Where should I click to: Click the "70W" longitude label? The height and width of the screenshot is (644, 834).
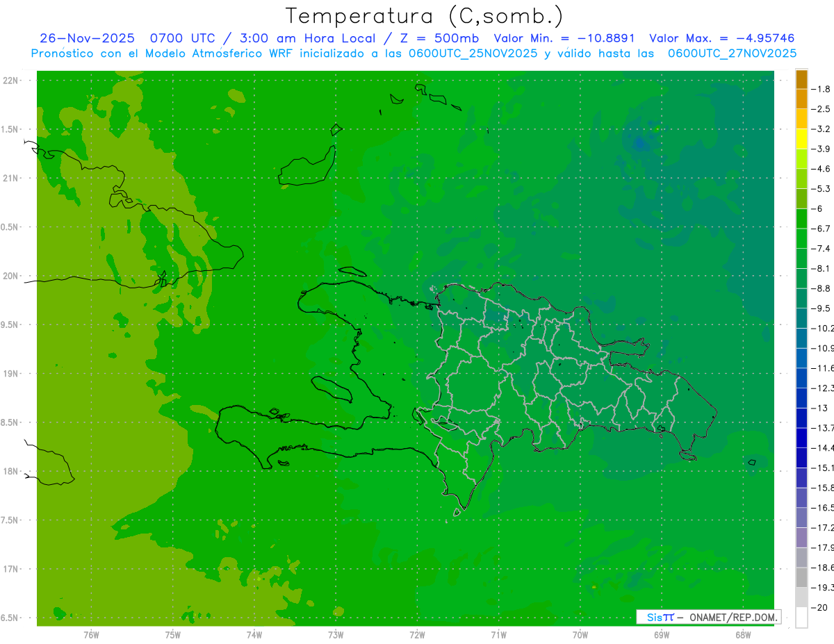(580, 634)
